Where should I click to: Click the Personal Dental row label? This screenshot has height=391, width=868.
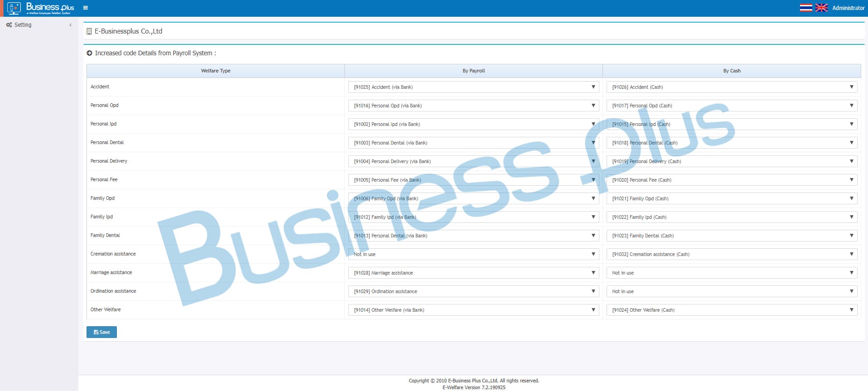pyautogui.click(x=107, y=142)
